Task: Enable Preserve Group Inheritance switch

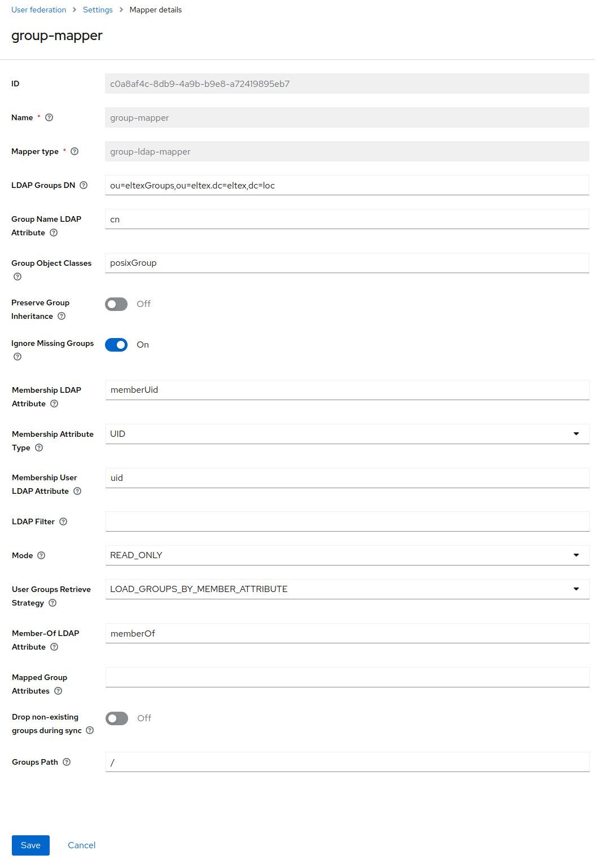Action: (116, 304)
